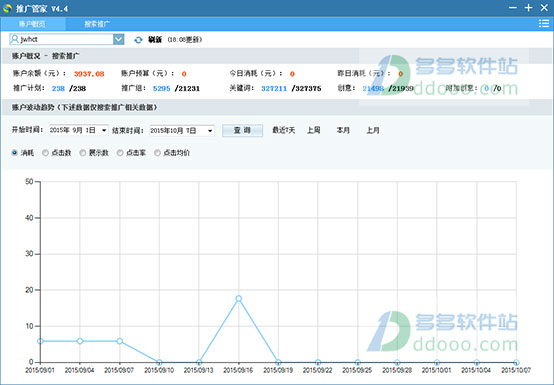Click the 2015/09/13 axis label
This screenshot has width=554, height=385.
click(199, 370)
